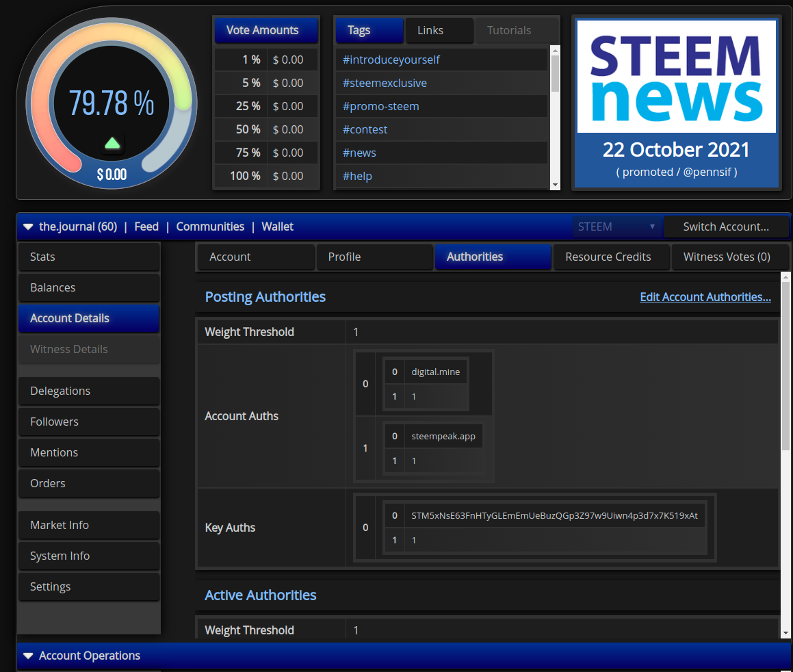Viewport: 793px width, 672px height.
Task: Click the Account Auths row label
Action: click(x=242, y=416)
